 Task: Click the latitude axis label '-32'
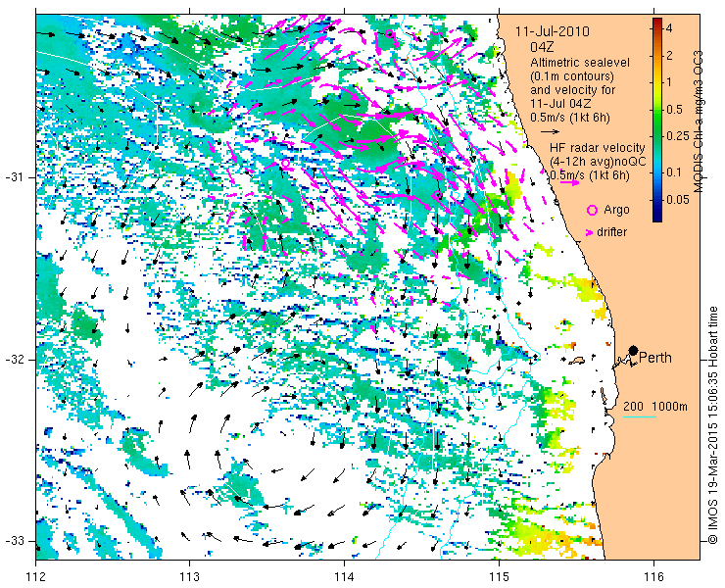click(x=14, y=360)
